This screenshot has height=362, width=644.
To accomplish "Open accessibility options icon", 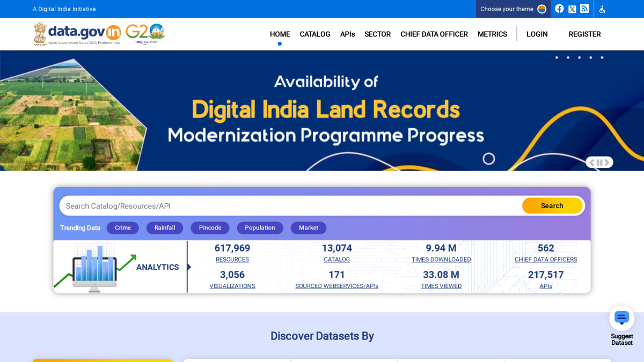I will tap(602, 9).
